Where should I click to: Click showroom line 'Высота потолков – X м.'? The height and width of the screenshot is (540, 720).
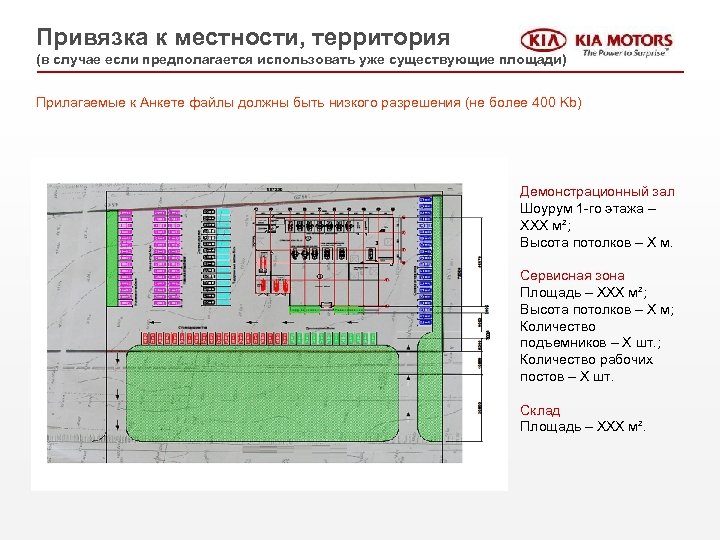click(x=596, y=242)
